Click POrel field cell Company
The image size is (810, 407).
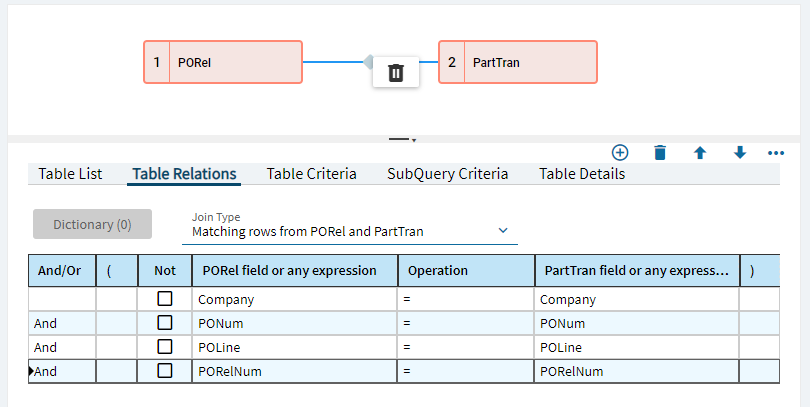[x=294, y=300]
